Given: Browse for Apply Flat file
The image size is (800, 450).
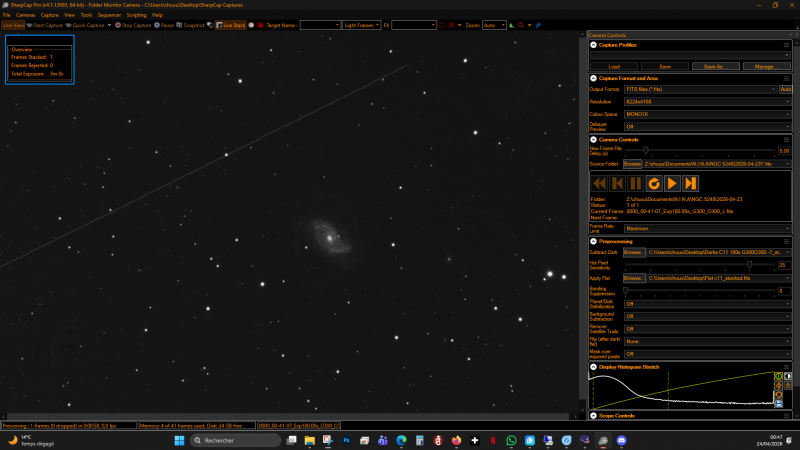Looking at the screenshot, I should [634, 278].
